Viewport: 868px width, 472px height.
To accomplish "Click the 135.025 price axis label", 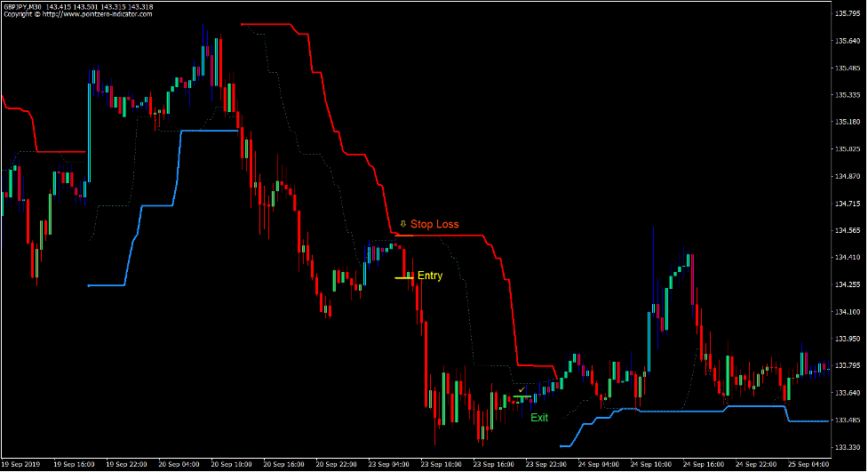I will pos(847,149).
